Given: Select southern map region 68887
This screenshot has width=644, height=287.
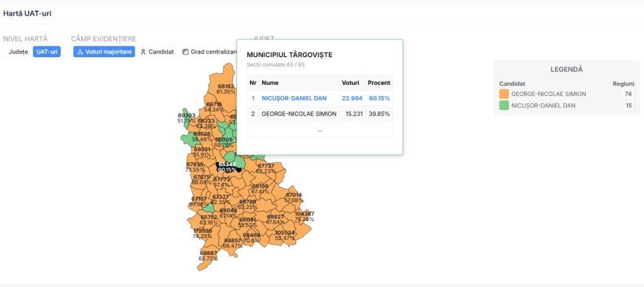Looking at the screenshot, I should click(208, 256).
